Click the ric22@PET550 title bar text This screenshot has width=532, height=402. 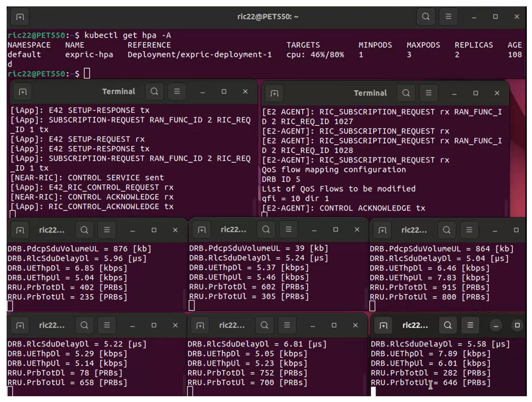pyautogui.click(x=268, y=17)
